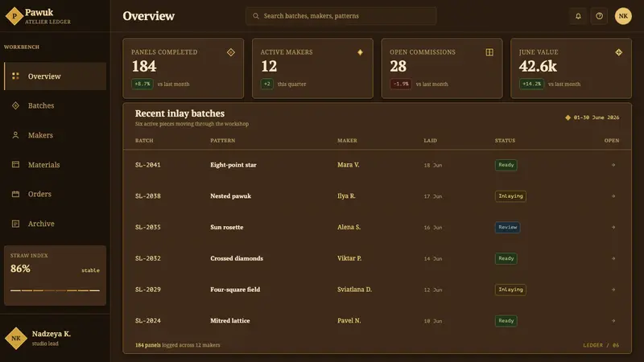Image resolution: width=644 pixels, height=362 pixels.
Task: Click the Makers person icon in sidebar
Action: pos(15,135)
